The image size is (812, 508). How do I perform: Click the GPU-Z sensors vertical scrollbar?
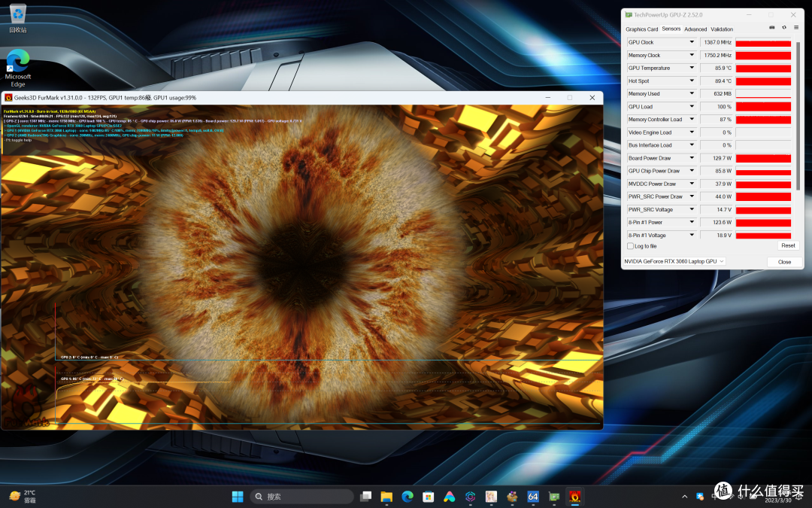(x=798, y=116)
